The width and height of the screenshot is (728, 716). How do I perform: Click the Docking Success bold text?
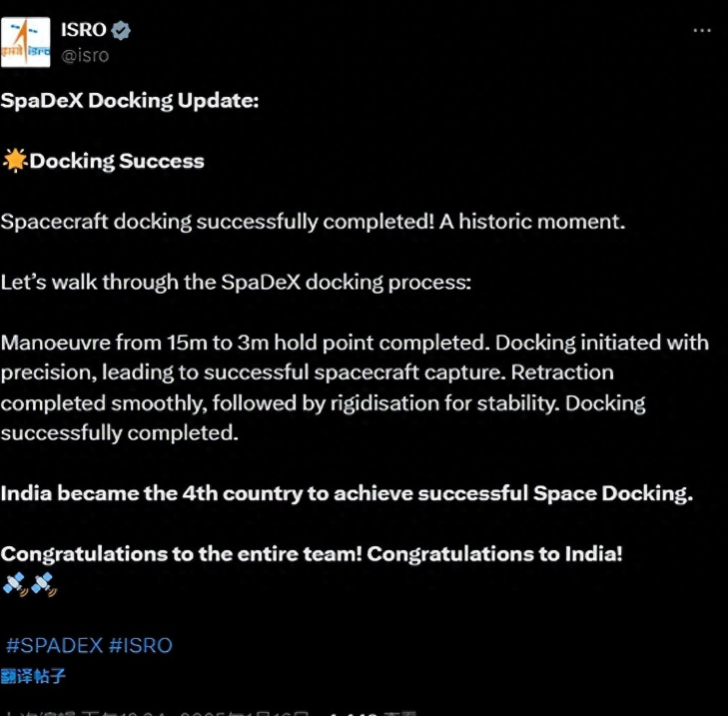coord(117,161)
